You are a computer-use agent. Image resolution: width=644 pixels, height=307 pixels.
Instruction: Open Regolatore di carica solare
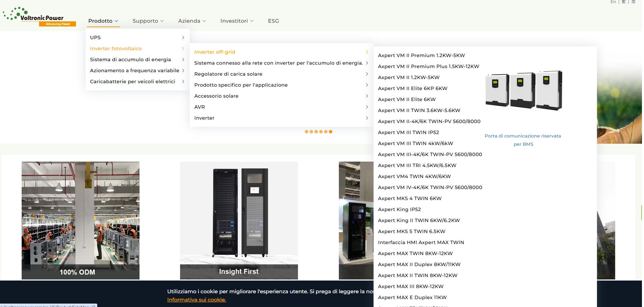click(228, 74)
